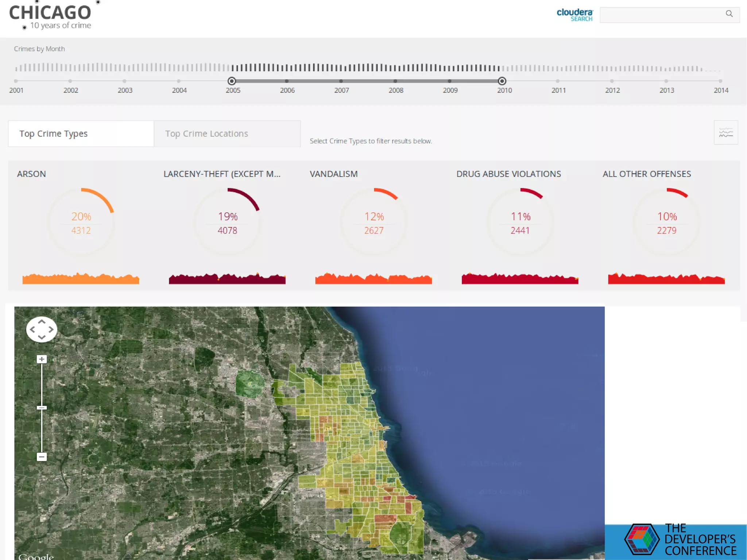Screen dimensions: 747x560
Task: Pan map left with the arrow control
Action: pos(33,329)
